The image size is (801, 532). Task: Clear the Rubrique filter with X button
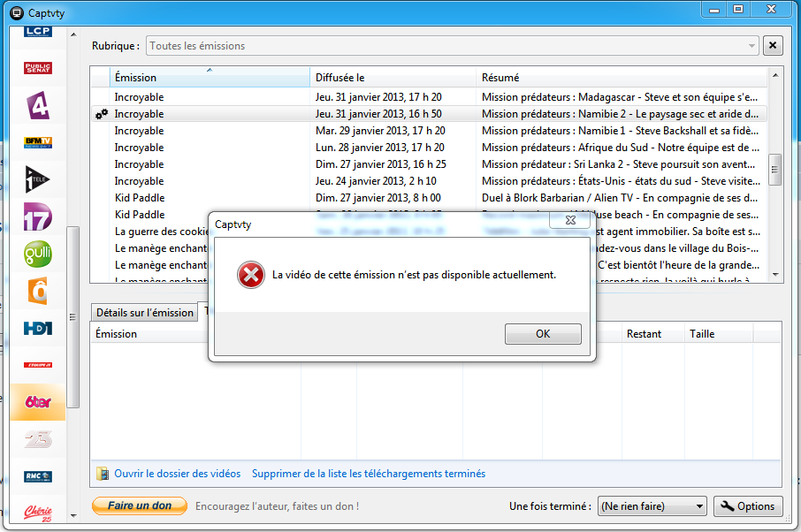(x=773, y=46)
